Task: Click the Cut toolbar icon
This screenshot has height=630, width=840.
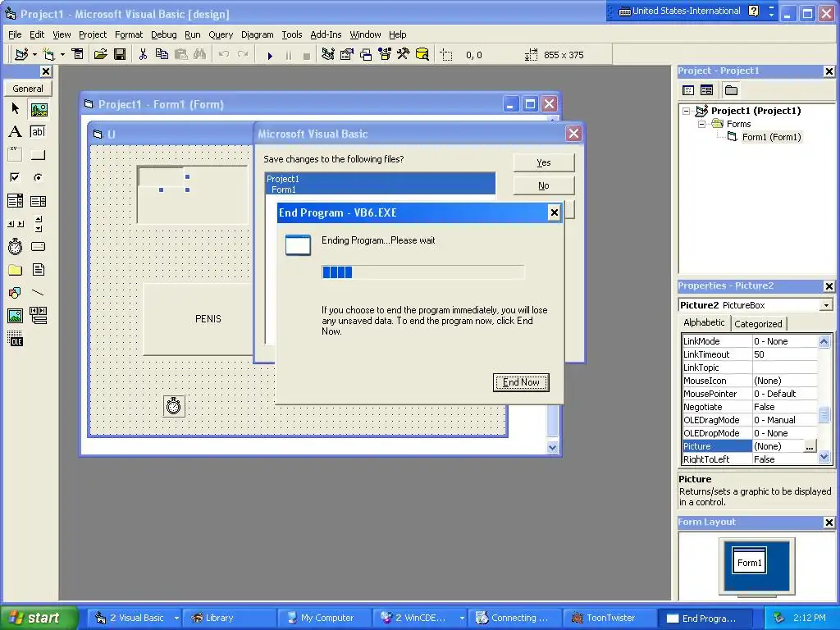Action: (x=143, y=55)
